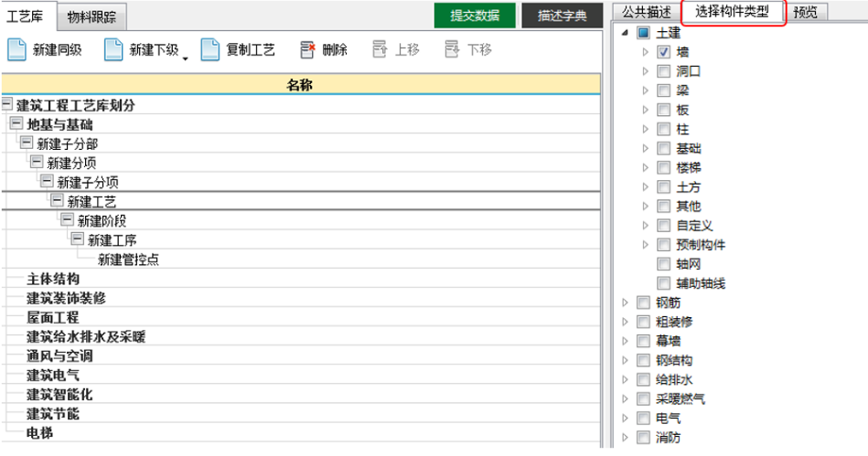868x456 pixels.
Task: Collapse the 新建工序 node
Action: coord(78,239)
